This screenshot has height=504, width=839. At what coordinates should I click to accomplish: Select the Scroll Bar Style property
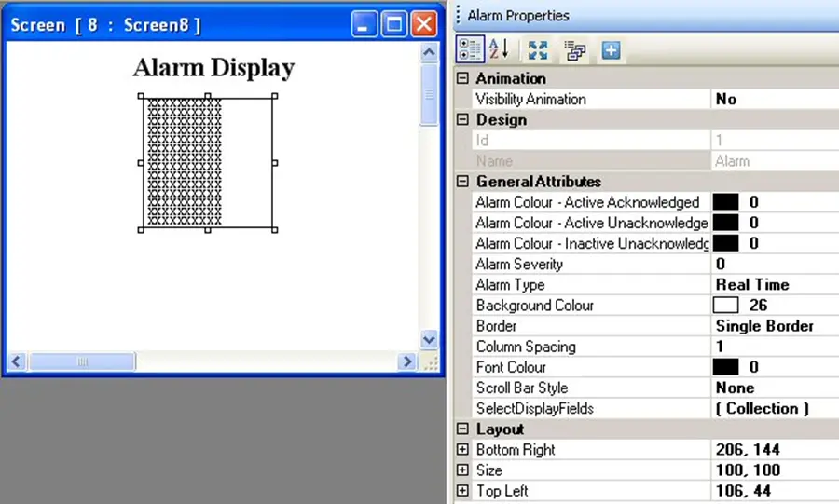[522, 388]
